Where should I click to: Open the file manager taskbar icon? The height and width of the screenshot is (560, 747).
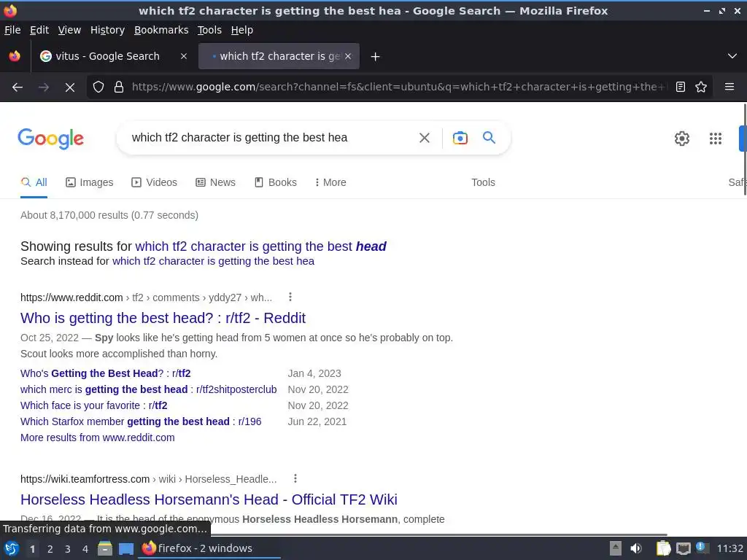[105, 548]
